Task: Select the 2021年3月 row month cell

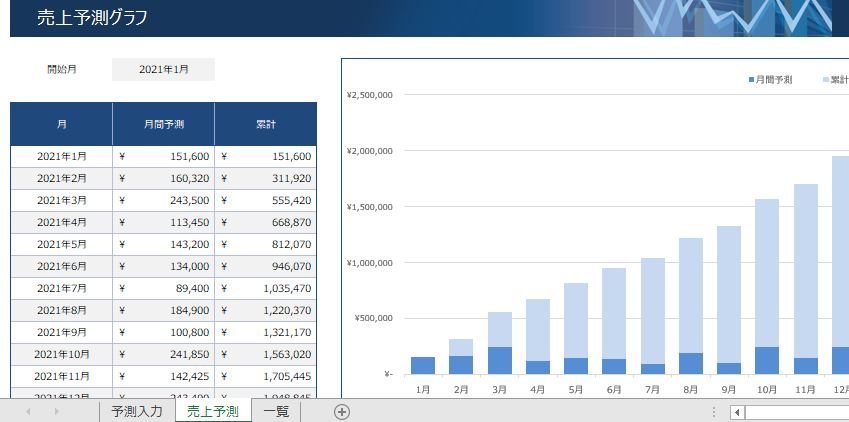Action: pyautogui.click(x=62, y=200)
